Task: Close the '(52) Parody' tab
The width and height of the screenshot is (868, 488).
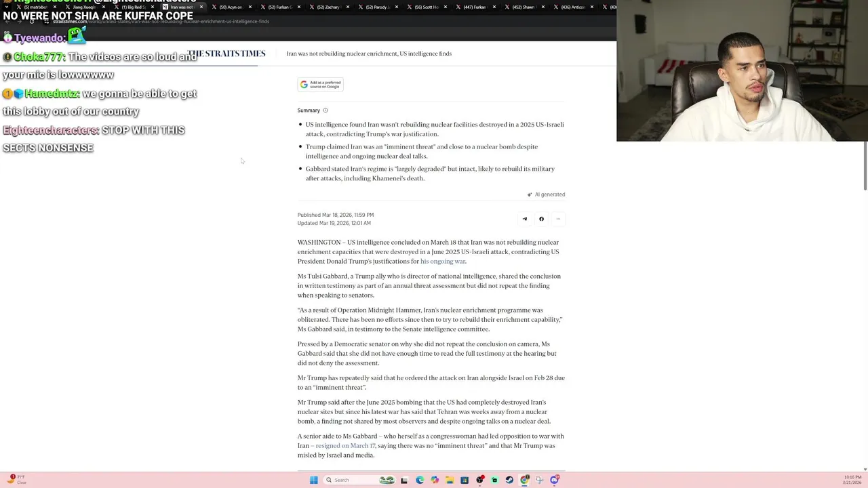Action: (397, 7)
